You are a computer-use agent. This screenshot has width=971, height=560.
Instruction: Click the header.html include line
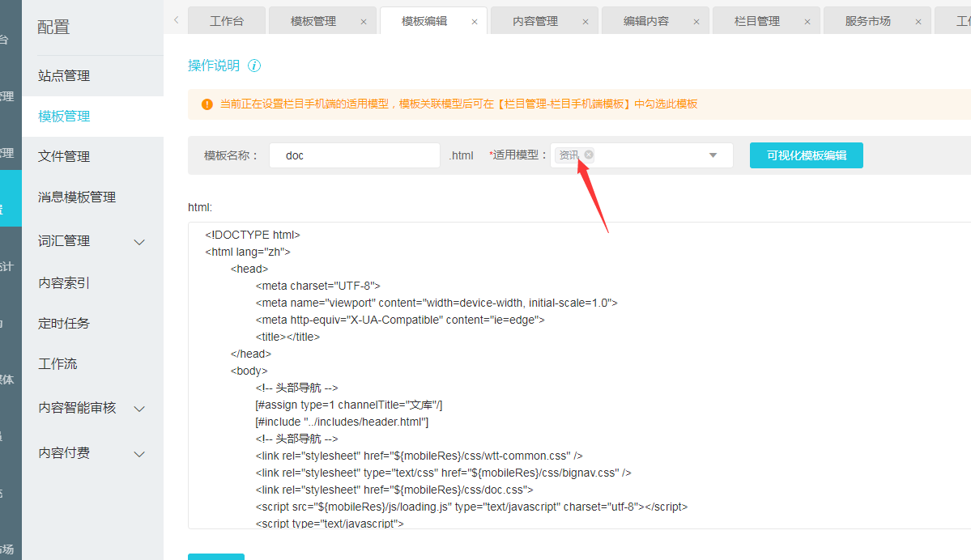coord(342,422)
